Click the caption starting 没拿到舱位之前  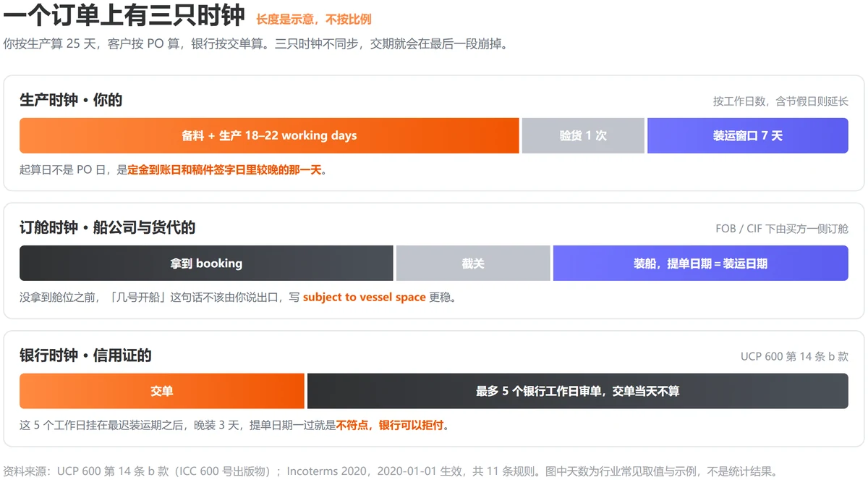(238, 298)
